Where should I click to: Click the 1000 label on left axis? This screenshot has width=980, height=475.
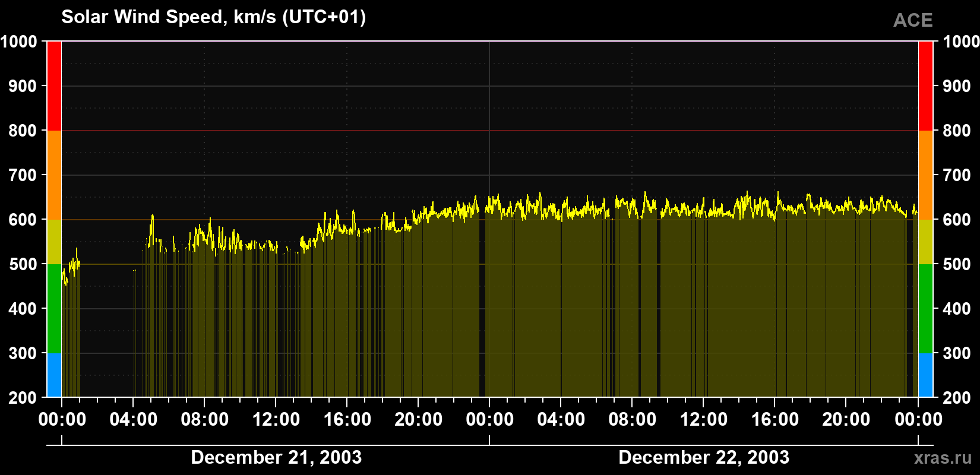click(x=19, y=42)
